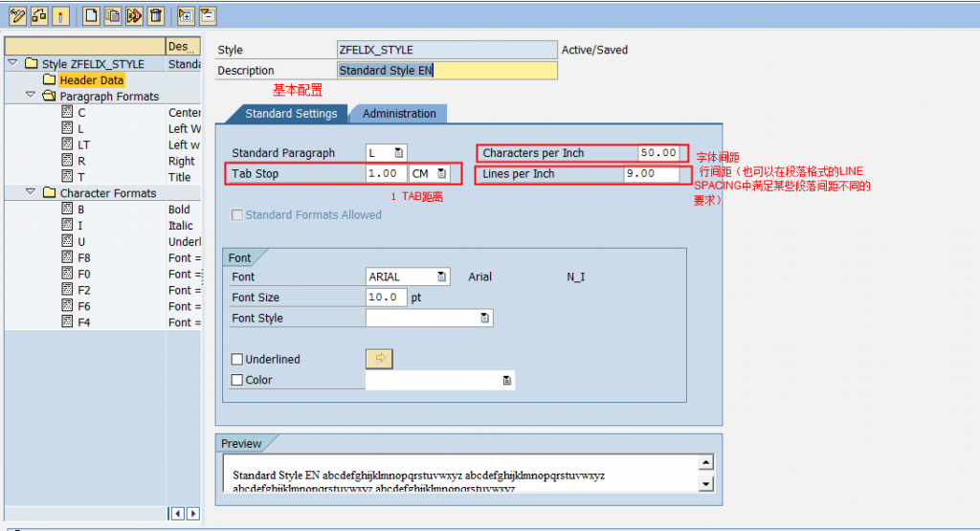
Task: Open the Font ARIAL value help
Action: point(442,277)
